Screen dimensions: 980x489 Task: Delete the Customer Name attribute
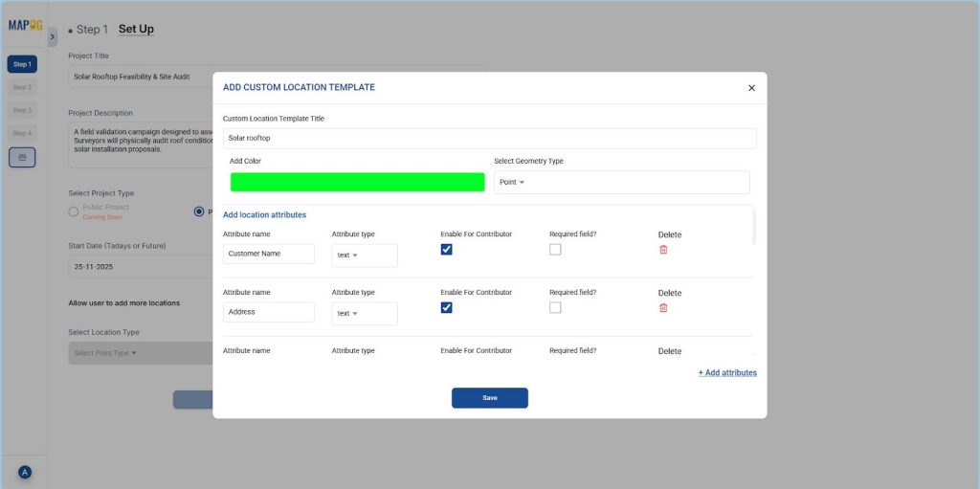click(x=664, y=250)
